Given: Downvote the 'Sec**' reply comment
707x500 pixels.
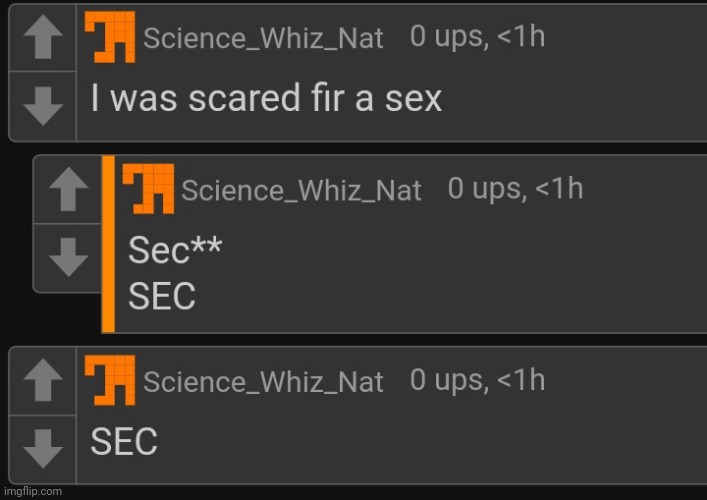Looking at the screenshot, I should [68, 258].
